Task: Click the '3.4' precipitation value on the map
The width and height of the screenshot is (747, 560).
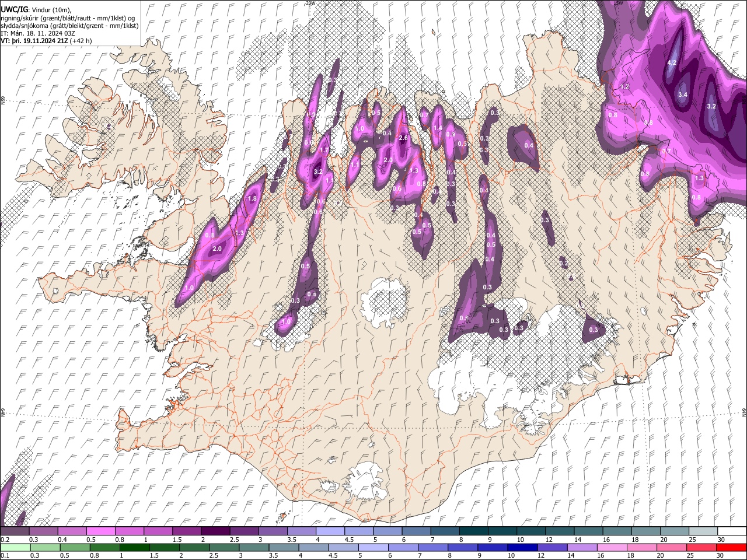Action: tap(683, 94)
